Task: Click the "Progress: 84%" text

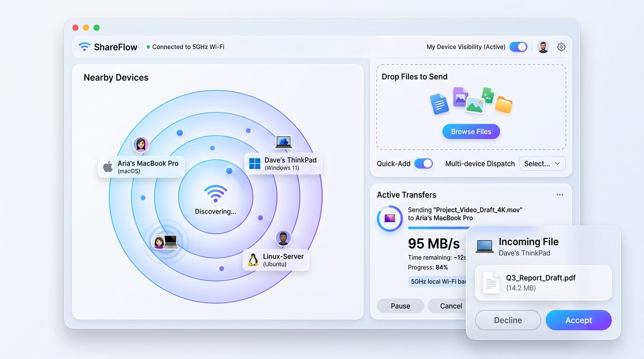Action: pos(428,267)
